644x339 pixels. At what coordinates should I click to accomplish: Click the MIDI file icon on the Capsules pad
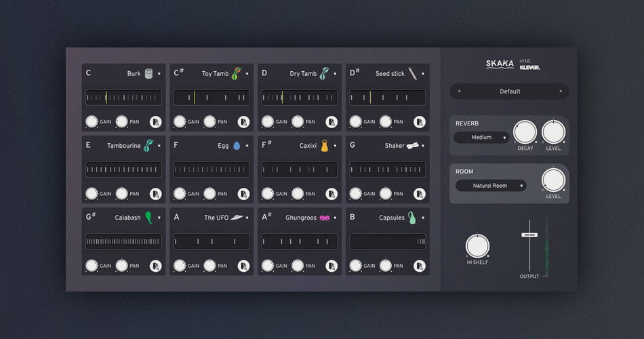point(420,266)
